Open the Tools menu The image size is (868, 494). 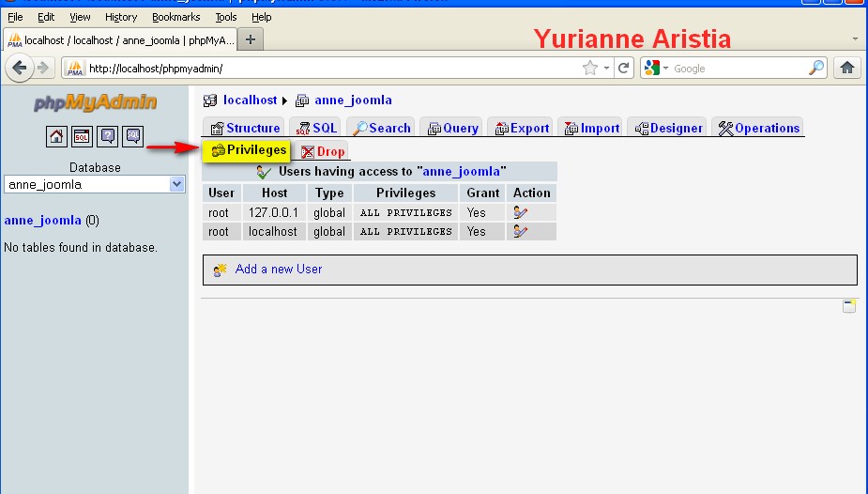(x=226, y=17)
